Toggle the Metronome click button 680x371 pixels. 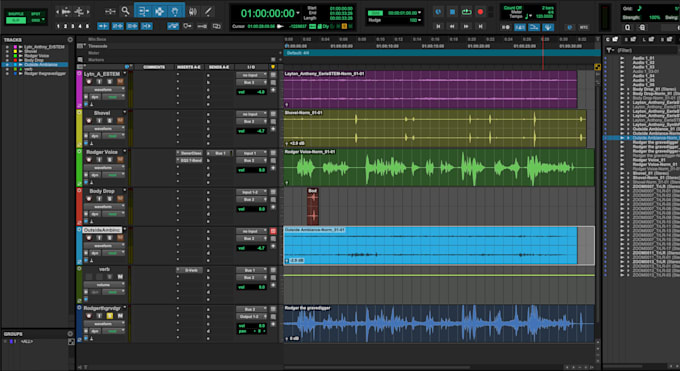(520, 27)
